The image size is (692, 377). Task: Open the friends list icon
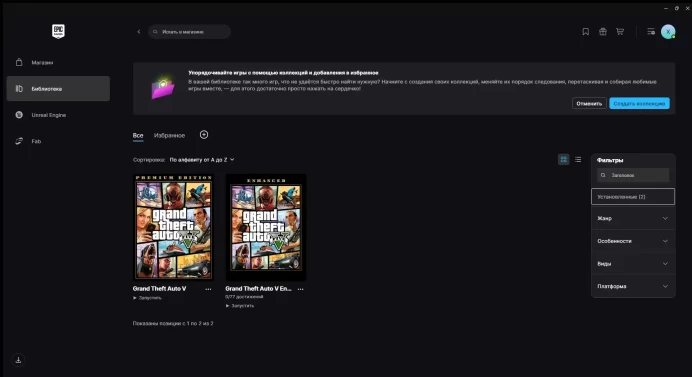click(651, 32)
